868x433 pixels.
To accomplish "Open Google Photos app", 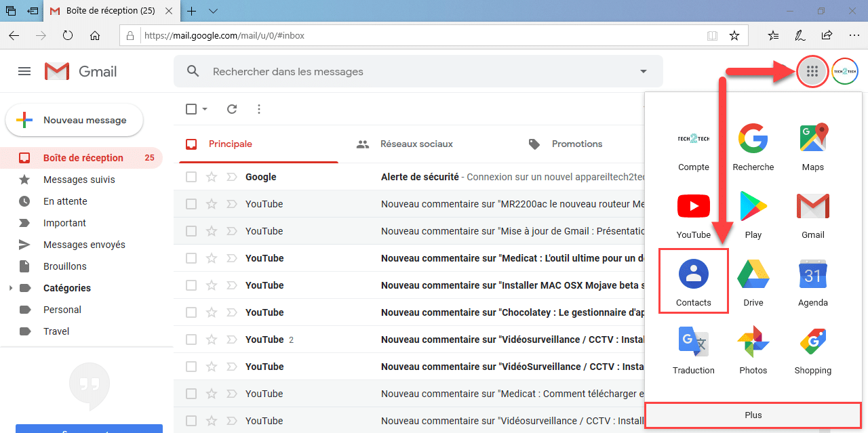I will pos(753,349).
